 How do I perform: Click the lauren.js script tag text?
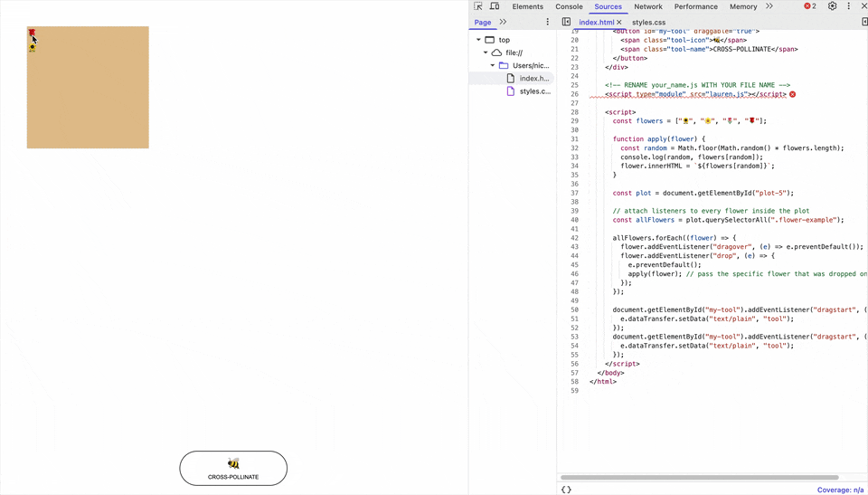[x=695, y=94]
